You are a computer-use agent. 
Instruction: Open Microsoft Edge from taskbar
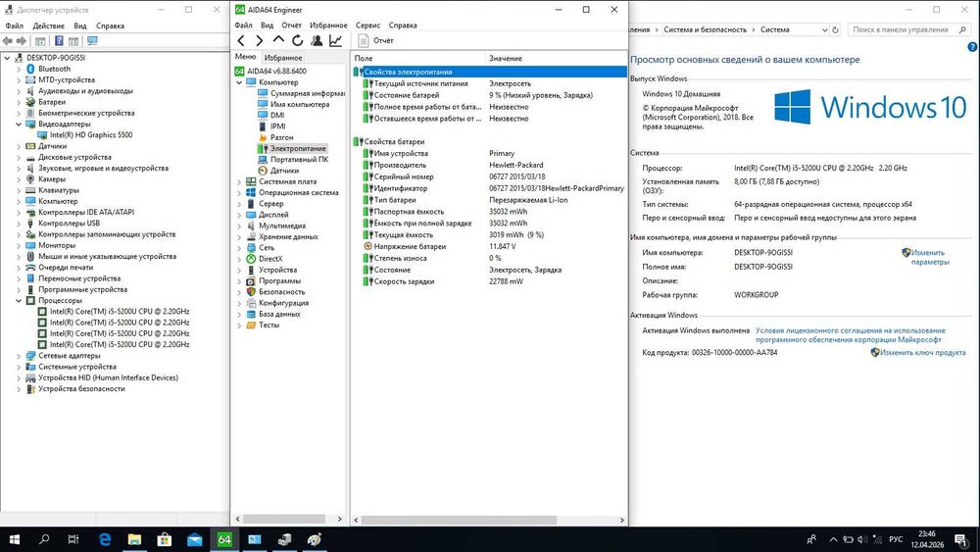pos(105,539)
